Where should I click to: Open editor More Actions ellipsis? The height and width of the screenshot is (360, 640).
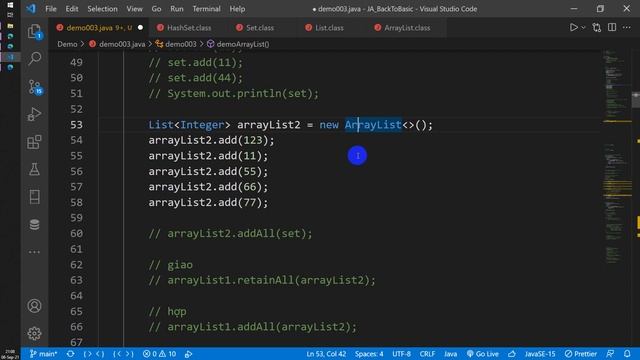(x=627, y=27)
